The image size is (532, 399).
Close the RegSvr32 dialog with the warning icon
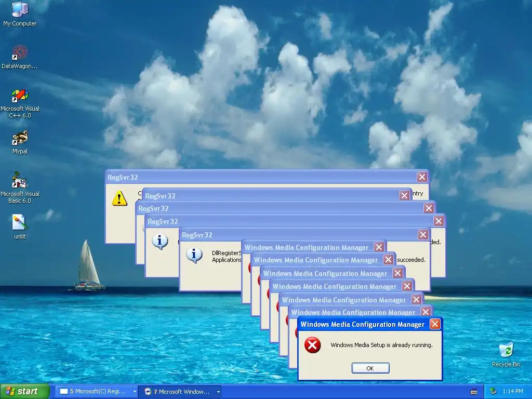click(x=422, y=177)
